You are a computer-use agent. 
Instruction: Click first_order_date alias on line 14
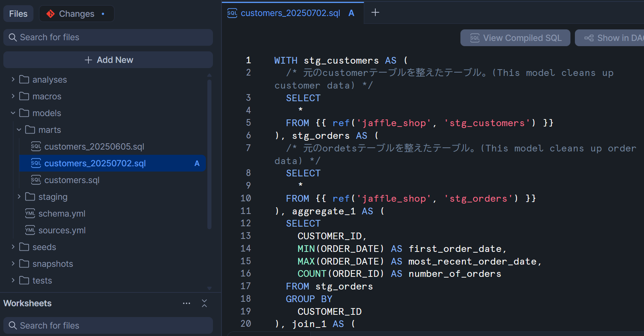(455, 249)
